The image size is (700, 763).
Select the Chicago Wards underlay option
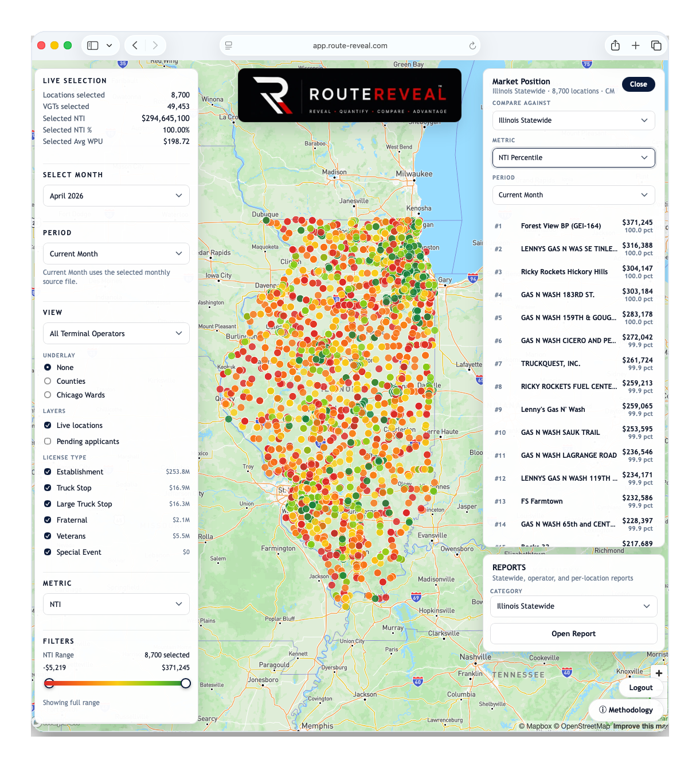[48, 395]
